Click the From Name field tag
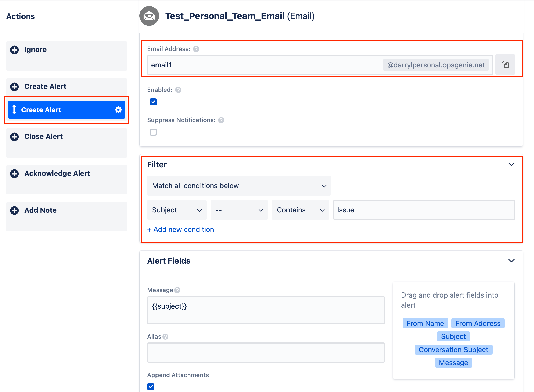Viewport: 534px width, 392px height. 425,323
